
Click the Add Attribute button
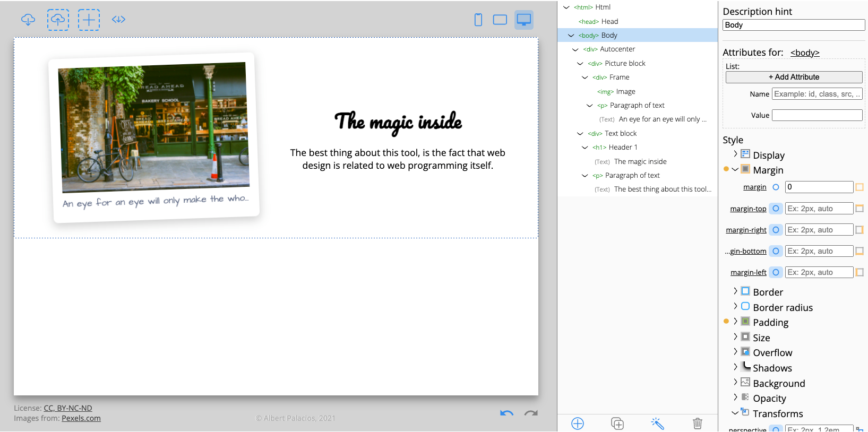pyautogui.click(x=794, y=77)
